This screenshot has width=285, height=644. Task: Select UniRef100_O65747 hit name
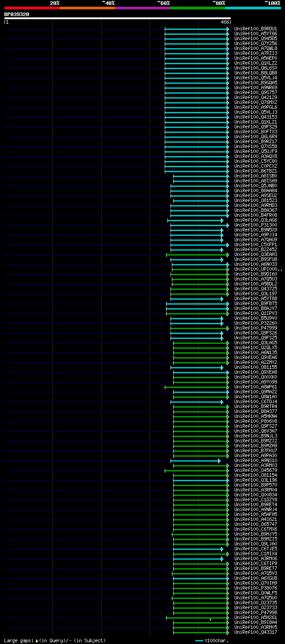[256, 524]
